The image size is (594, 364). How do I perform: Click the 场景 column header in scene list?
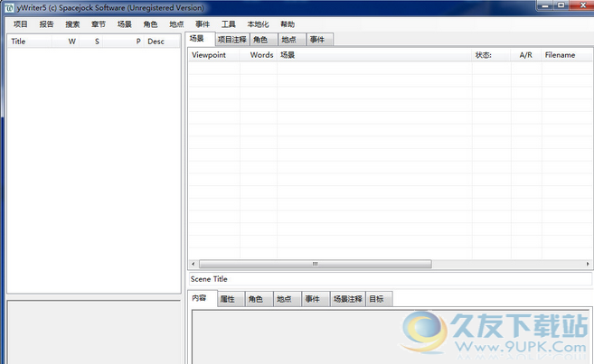374,55
